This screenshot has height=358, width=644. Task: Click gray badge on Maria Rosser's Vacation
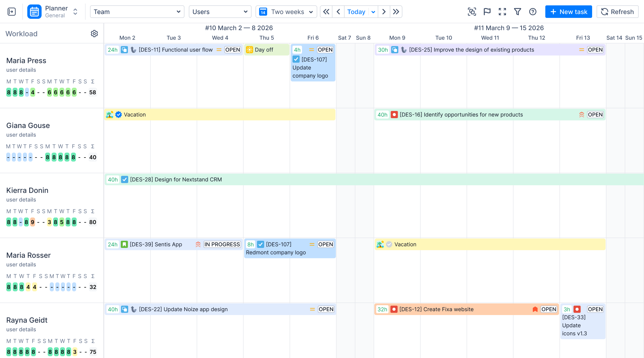(x=389, y=244)
